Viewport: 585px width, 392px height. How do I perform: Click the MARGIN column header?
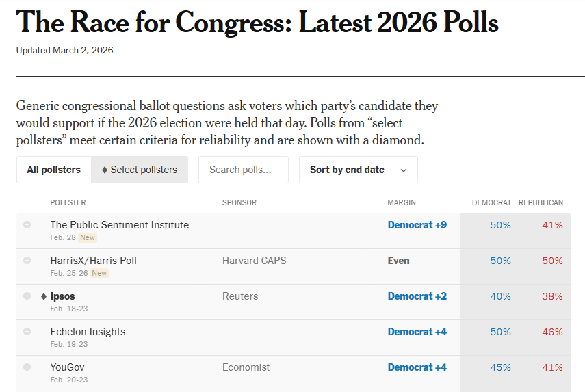point(402,202)
